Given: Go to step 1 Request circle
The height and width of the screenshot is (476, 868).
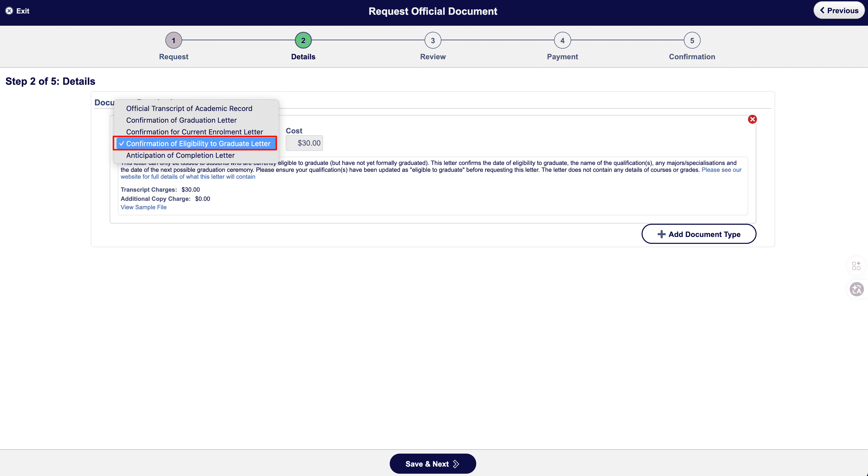Looking at the screenshot, I should coord(173,40).
